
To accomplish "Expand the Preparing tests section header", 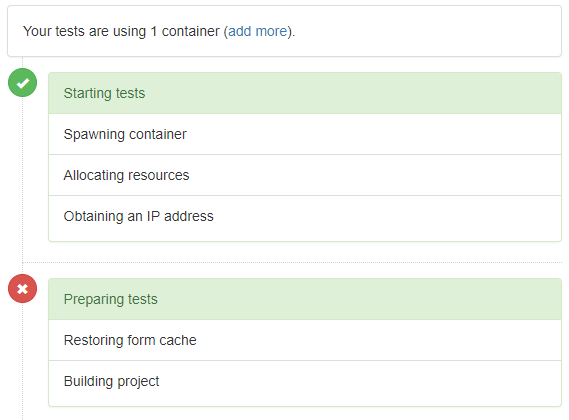I will (x=305, y=299).
